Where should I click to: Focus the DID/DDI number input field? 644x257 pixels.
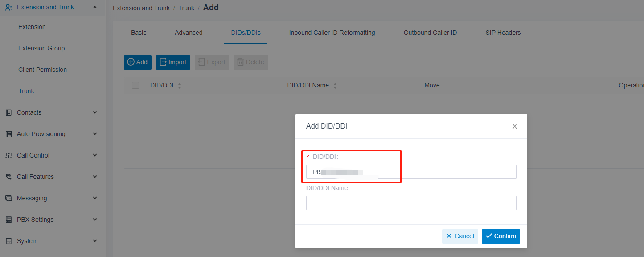click(411, 172)
